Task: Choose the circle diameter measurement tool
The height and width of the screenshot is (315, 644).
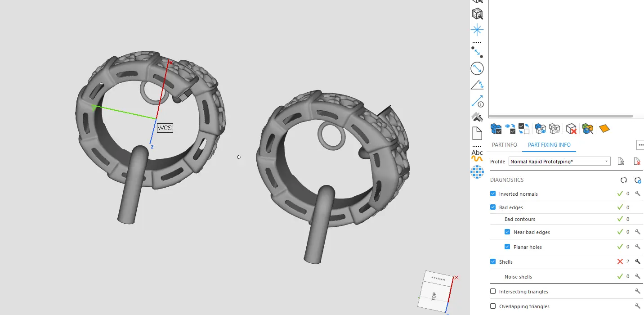Action: tap(477, 68)
